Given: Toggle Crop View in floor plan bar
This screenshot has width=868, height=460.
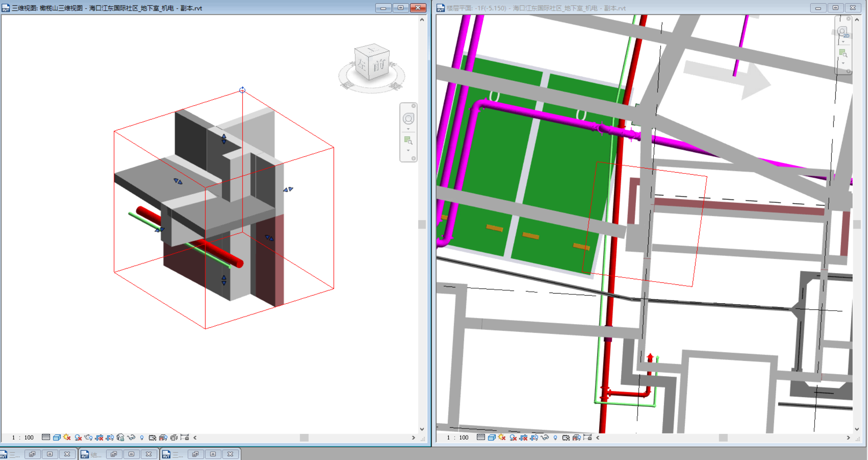Looking at the screenshot, I should pyautogui.click(x=524, y=438).
